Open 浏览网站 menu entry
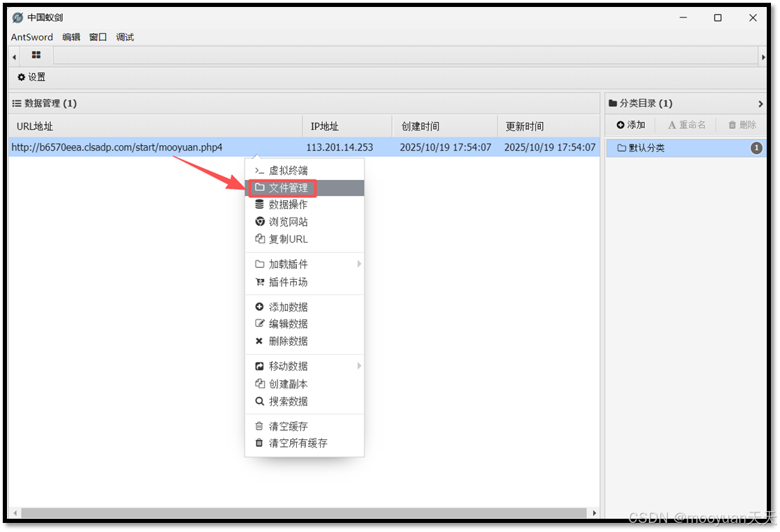The image size is (780, 532). pos(305,222)
